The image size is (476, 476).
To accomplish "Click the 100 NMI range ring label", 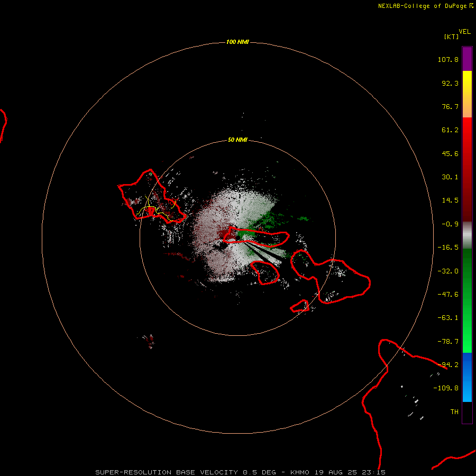I will tap(237, 42).
